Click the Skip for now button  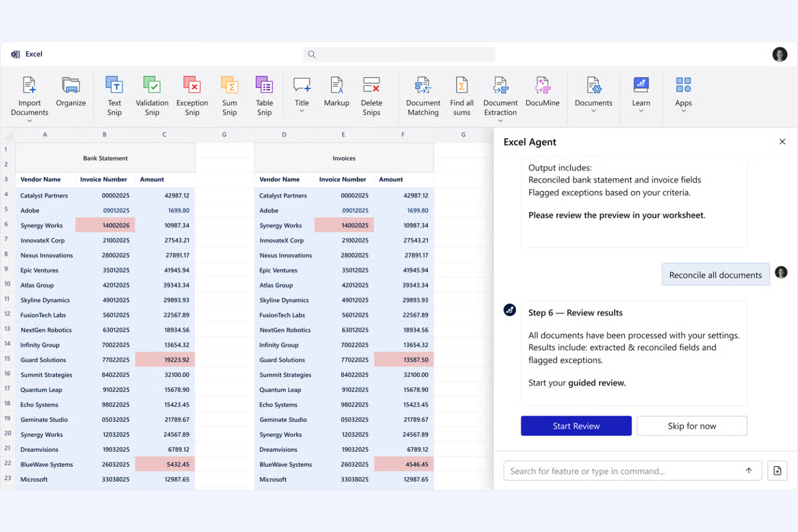[x=692, y=426]
